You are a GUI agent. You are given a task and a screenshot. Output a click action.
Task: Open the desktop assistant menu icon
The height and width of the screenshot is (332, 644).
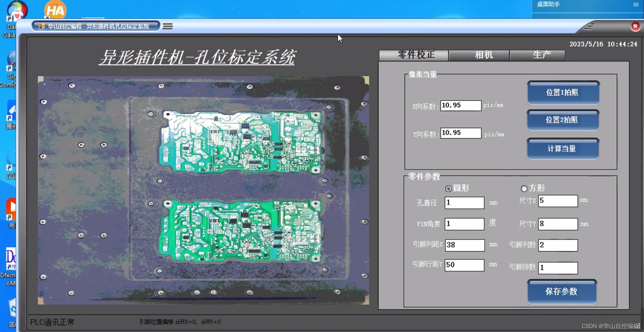(636, 4)
